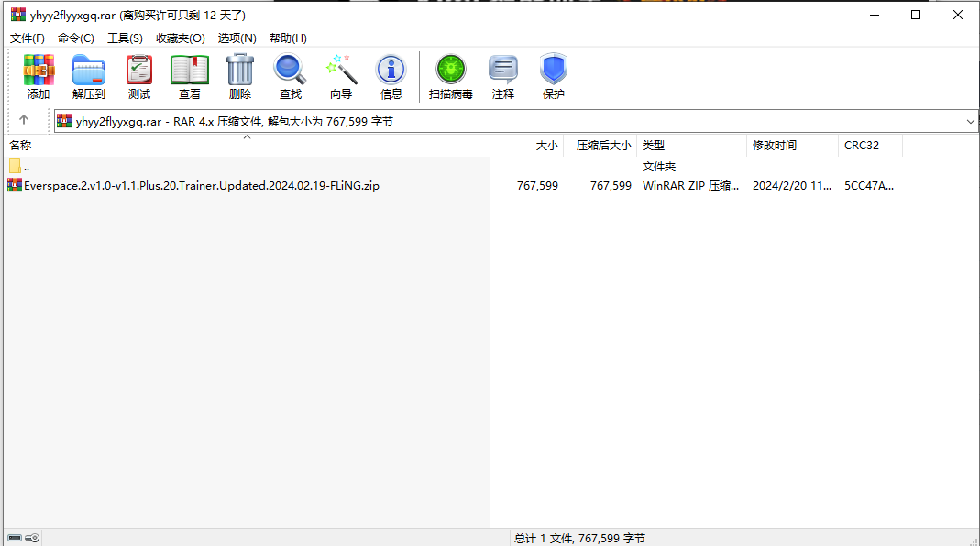This screenshot has height=546, width=980.
Task: Sort by CRC32 column header
Action: (x=870, y=145)
